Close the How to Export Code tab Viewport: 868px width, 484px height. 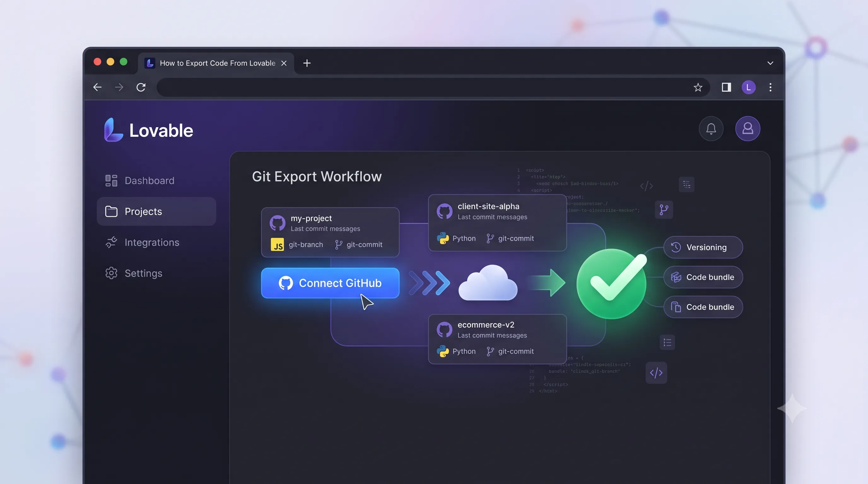(284, 63)
